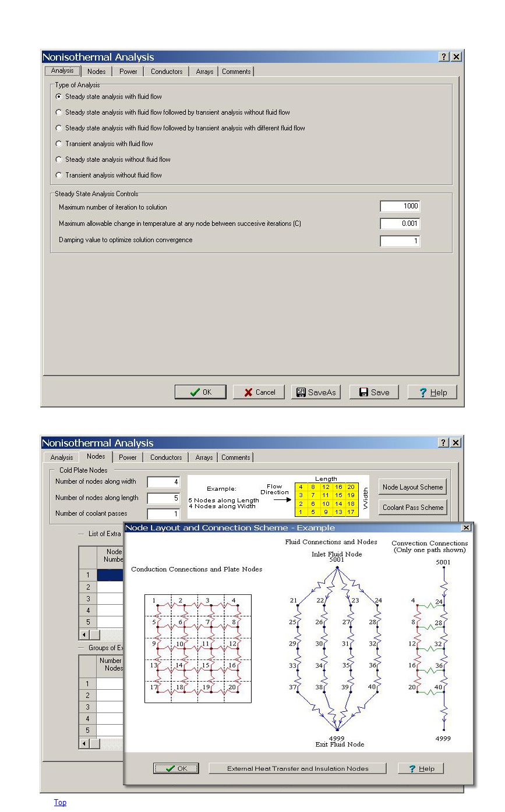Click the Number of nodes along length field
The width and height of the screenshot is (505, 812).
pyautogui.click(x=164, y=498)
